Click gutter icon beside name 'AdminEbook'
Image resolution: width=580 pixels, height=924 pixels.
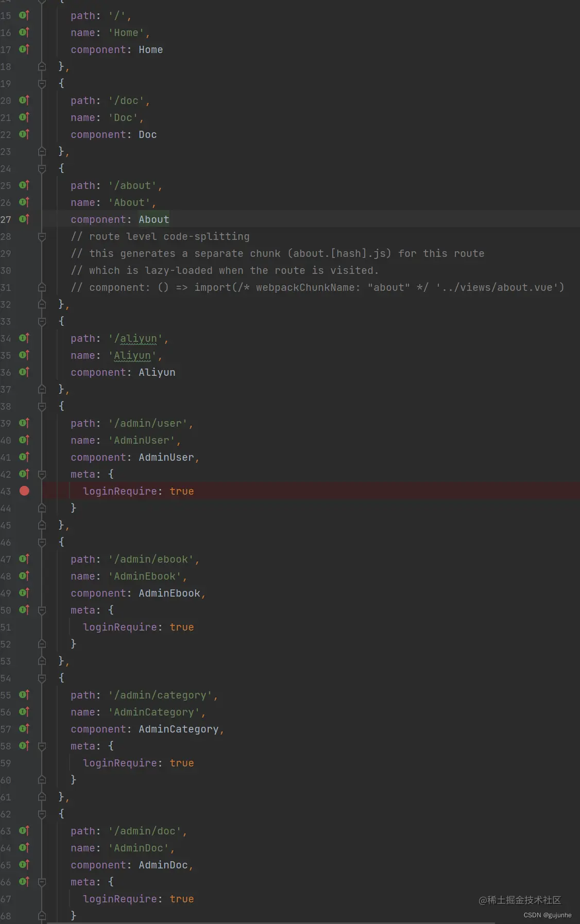tap(24, 576)
